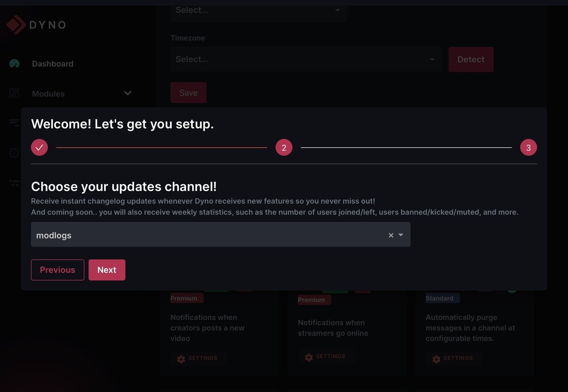Open the updates channel dropdown chevron
The height and width of the screenshot is (392, 568).
pyautogui.click(x=400, y=234)
